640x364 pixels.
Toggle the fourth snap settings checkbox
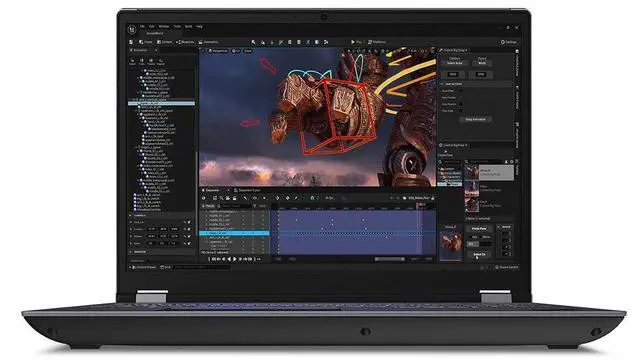461,111
